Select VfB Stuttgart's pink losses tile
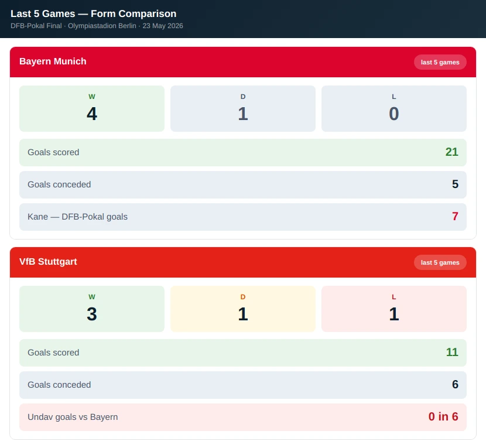 point(394,309)
